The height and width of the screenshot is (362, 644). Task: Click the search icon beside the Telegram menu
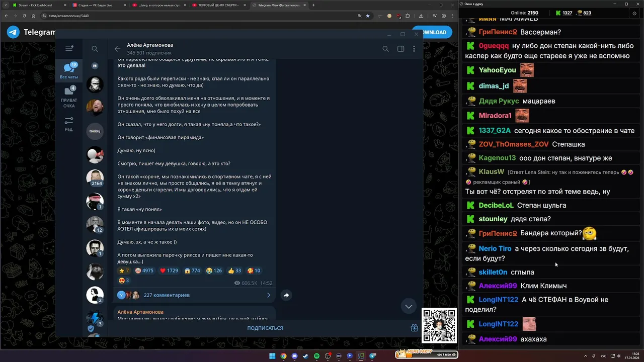pos(95,49)
